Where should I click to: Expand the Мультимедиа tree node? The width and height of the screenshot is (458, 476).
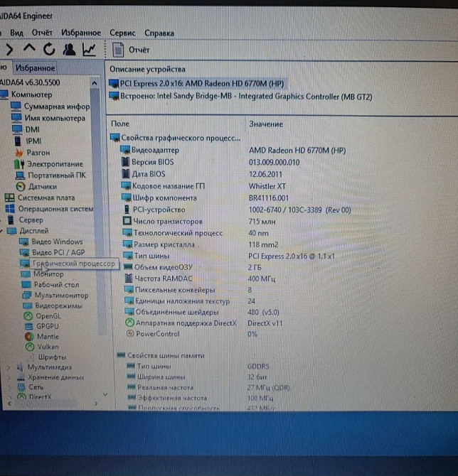point(9,367)
